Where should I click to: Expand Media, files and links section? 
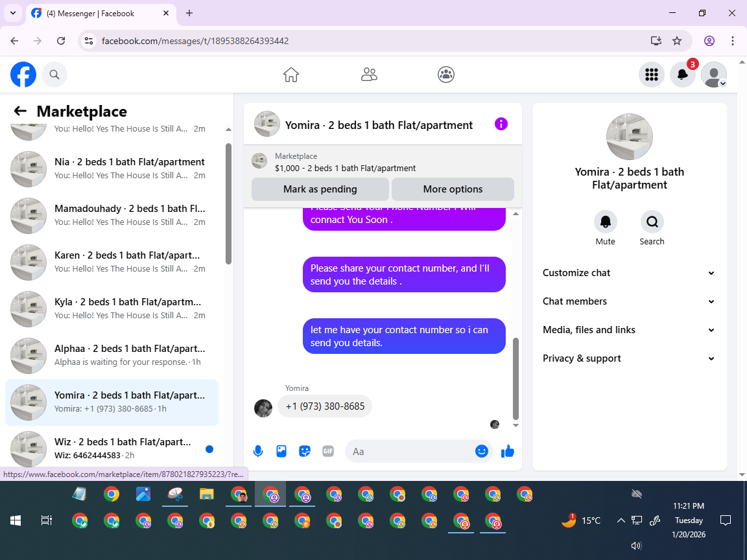pyautogui.click(x=629, y=330)
